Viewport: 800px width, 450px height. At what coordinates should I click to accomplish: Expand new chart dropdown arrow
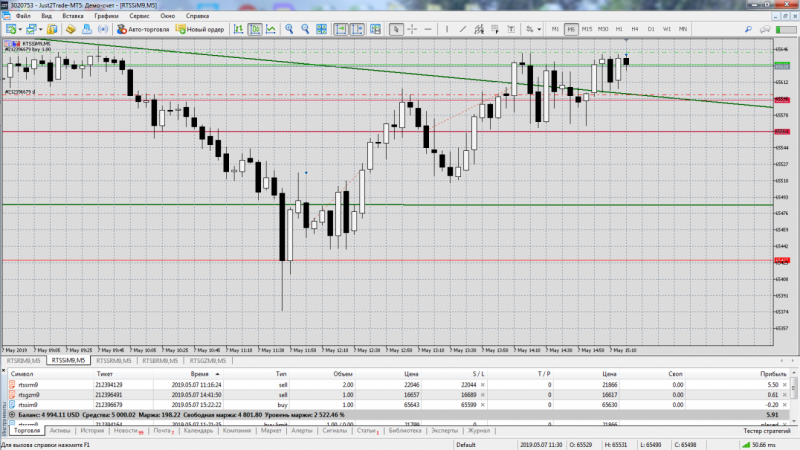(20, 30)
